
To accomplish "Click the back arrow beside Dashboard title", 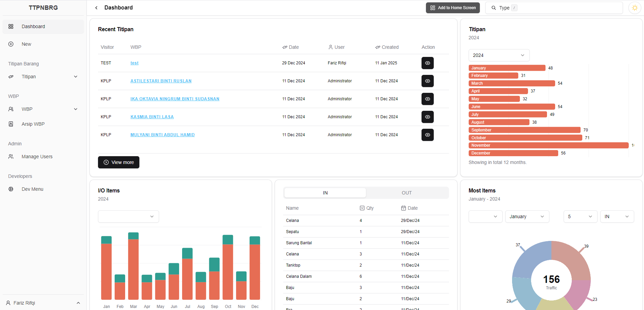I will 96,8.
